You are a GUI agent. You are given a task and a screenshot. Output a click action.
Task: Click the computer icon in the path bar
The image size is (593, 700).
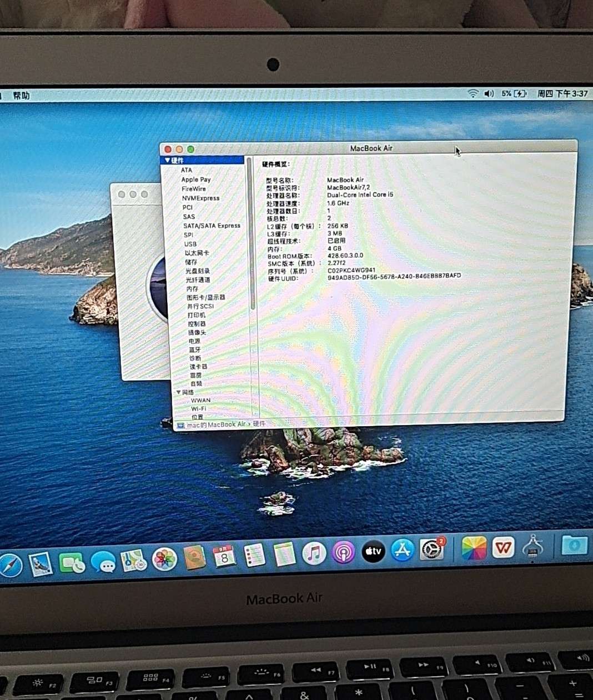tap(180, 426)
